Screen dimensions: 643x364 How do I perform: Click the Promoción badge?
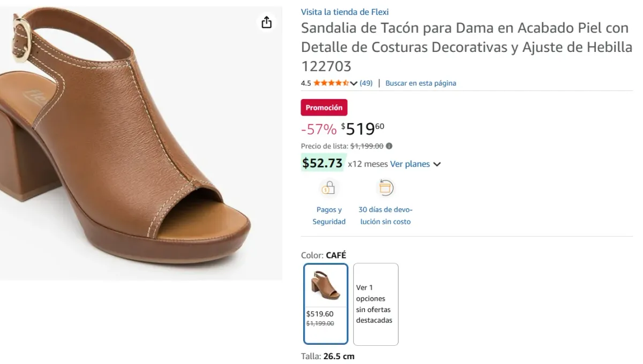[x=324, y=107]
